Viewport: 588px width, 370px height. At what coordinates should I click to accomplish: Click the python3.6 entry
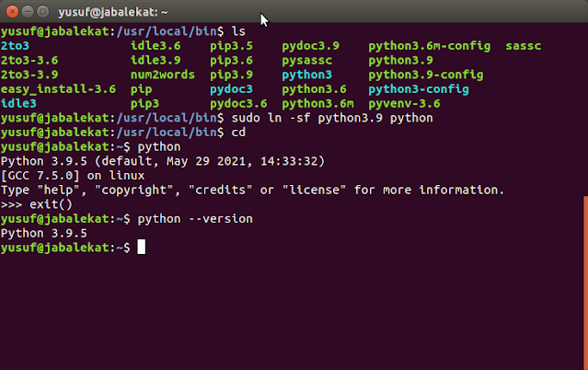click(314, 89)
